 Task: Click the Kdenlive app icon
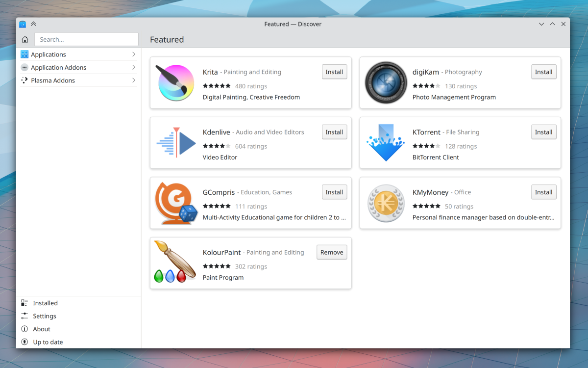pos(176,143)
